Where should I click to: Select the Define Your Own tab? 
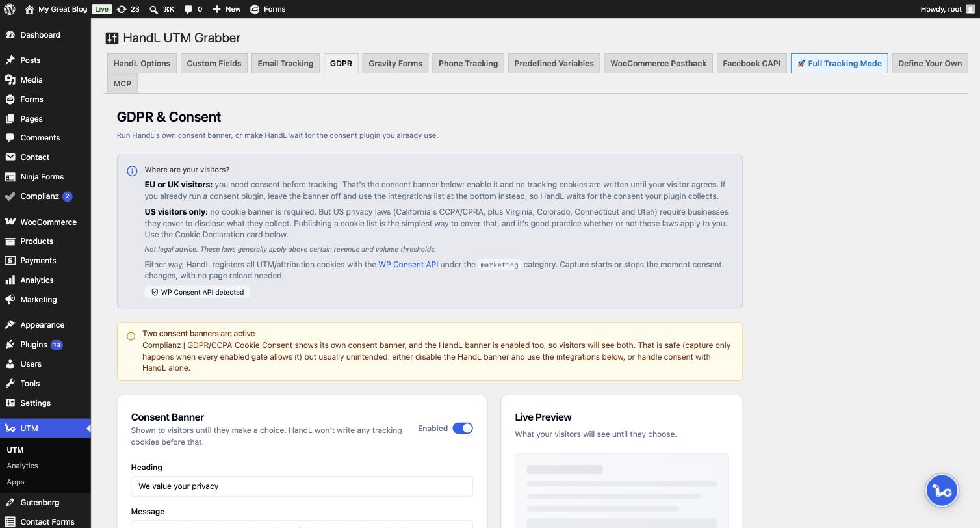(930, 64)
